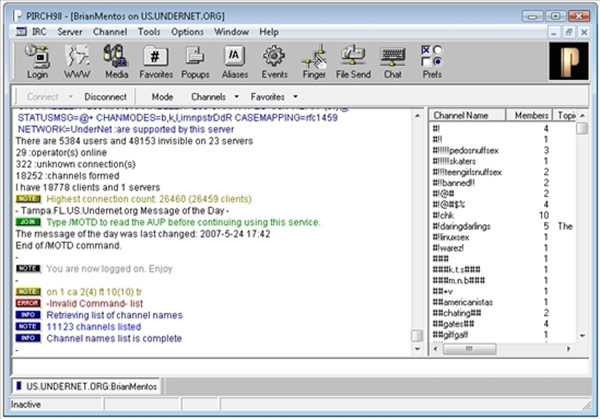
Task: Open the Window menu
Action: (232, 32)
